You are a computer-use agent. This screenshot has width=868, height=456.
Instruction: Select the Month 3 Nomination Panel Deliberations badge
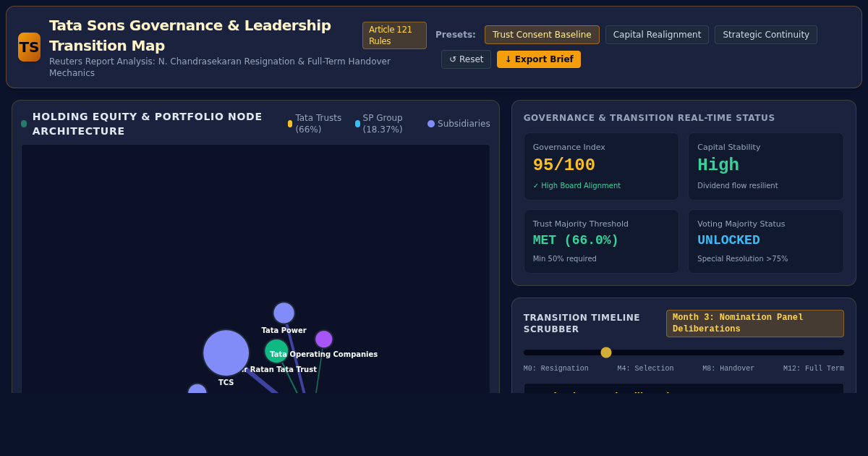point(755,324)
